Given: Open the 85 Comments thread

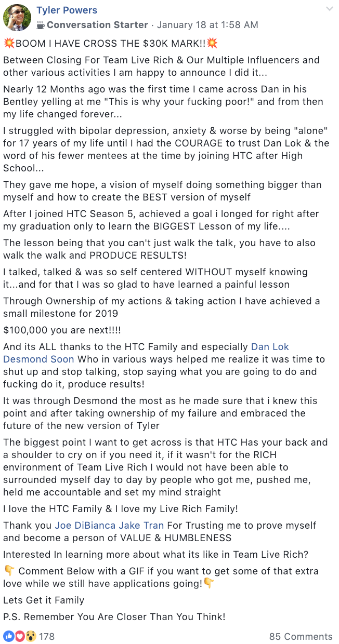Looking at the screenshot, I should point(301,636).
